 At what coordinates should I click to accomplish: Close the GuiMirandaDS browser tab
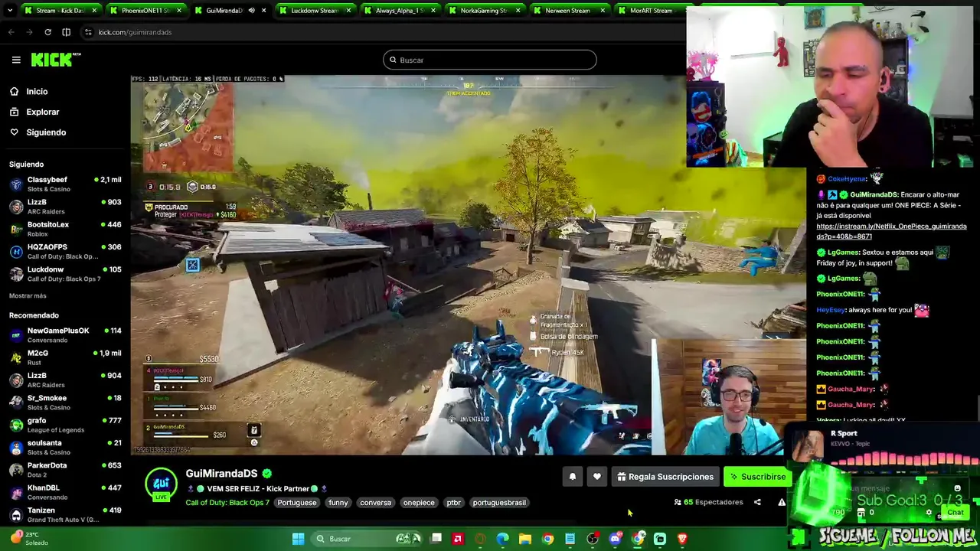pyautogui.click(x=263, y=11)
